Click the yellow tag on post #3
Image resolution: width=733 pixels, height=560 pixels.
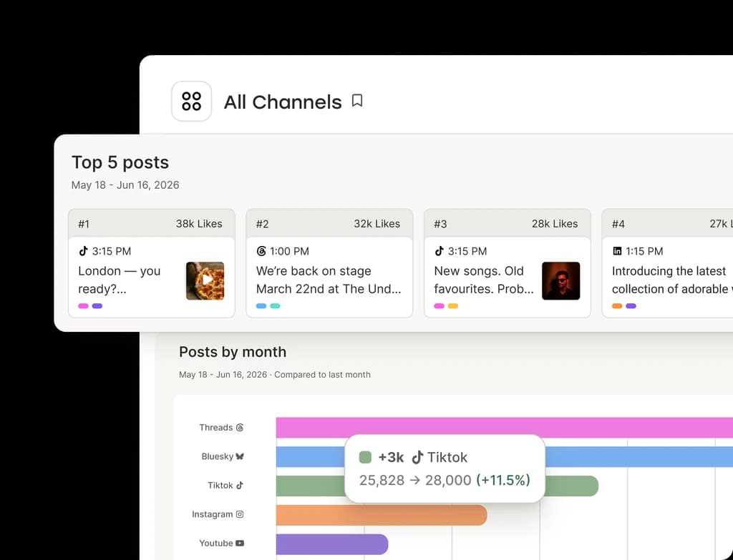pos(453,306)
